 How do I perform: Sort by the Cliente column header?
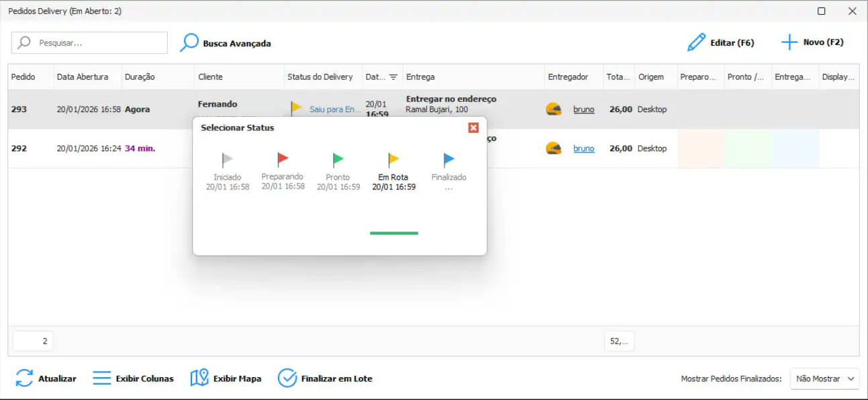[x=210, y=77]
